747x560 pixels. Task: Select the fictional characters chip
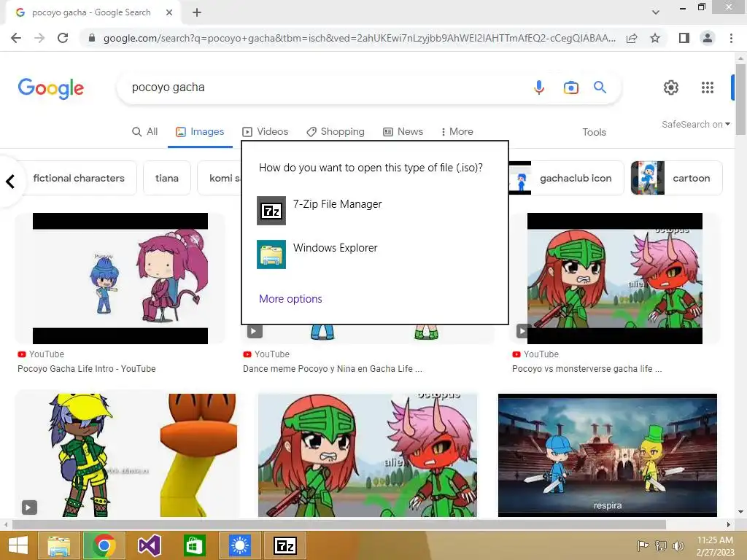tap(79, 178)
